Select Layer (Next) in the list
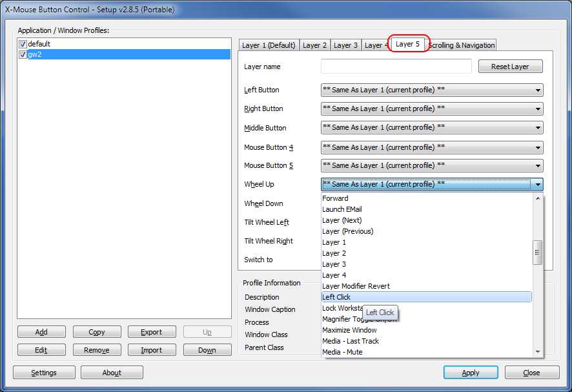This screenshot has width=572, height=392. (342, 220)
